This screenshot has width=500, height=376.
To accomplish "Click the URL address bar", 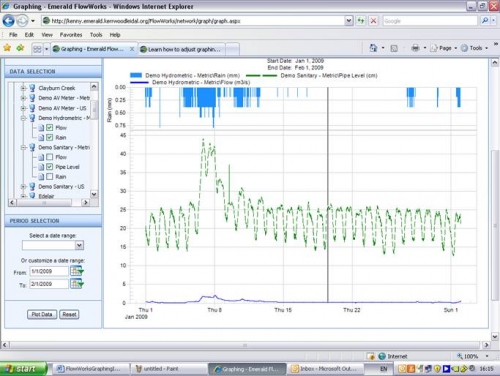I will [197, 21].
